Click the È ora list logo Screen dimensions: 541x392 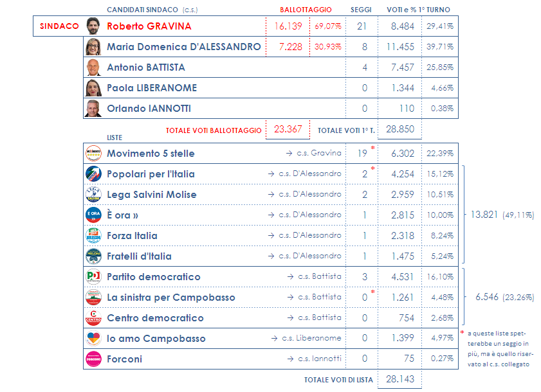pyautogui.click(x=93, y=215)
